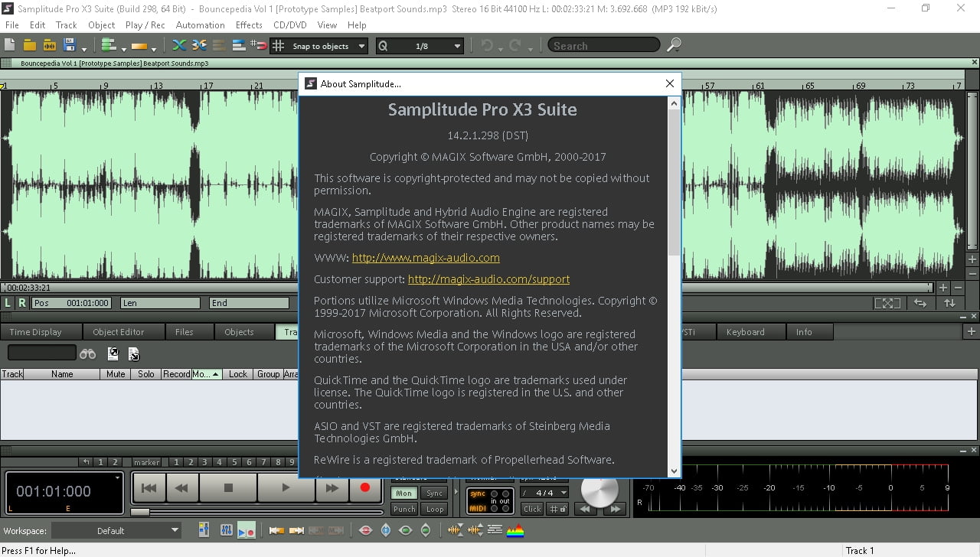Open the dropdown arrow beside orange object icon
The height and width of the screenshot is (557, 980).
[x=152, y=48]
